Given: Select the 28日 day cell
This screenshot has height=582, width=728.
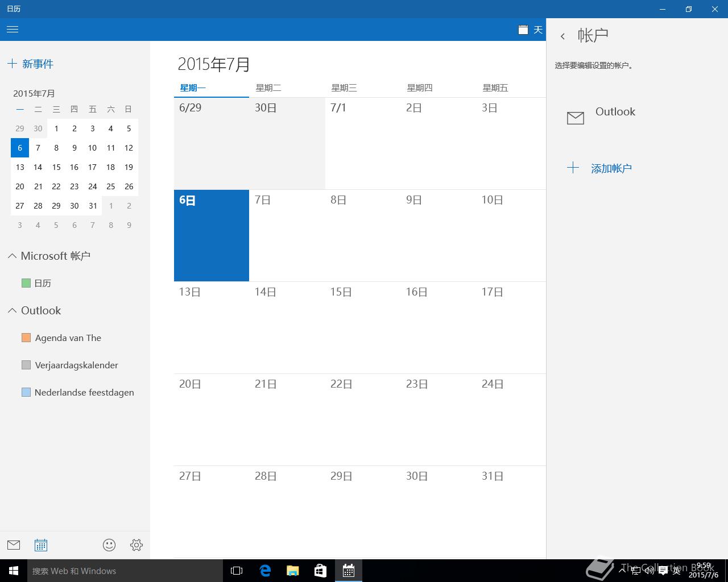Looking at the screenshot, I should pos(287,512).
